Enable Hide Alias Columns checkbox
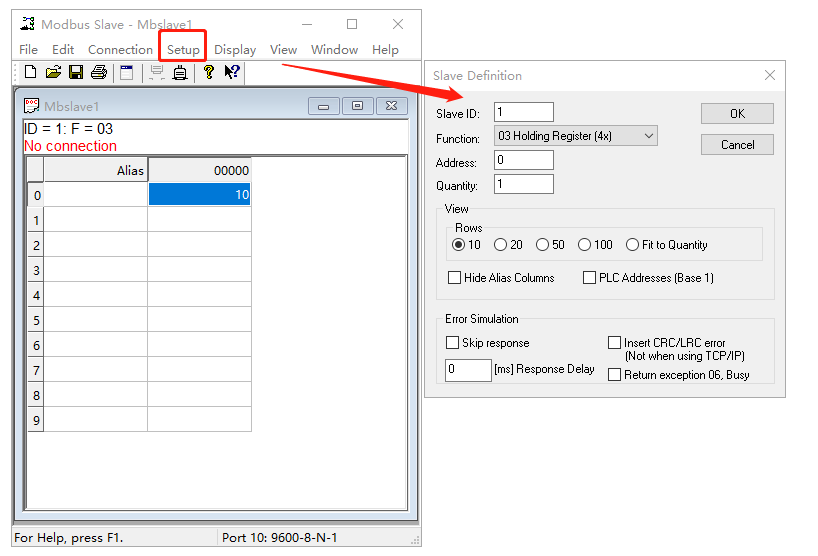The image size is (818, 556). pyautogui.click(x=455, y=278)
